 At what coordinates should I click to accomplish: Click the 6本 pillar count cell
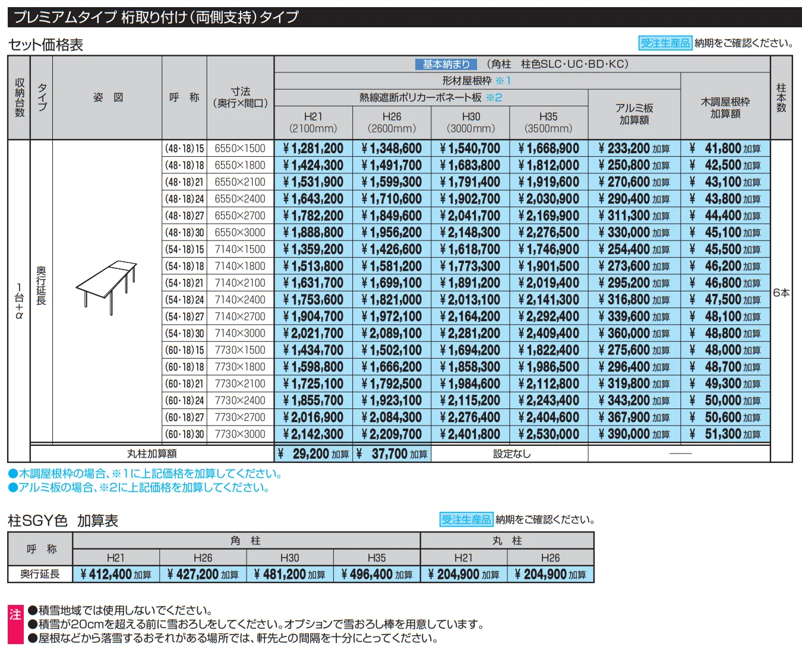tap(781, 293)
